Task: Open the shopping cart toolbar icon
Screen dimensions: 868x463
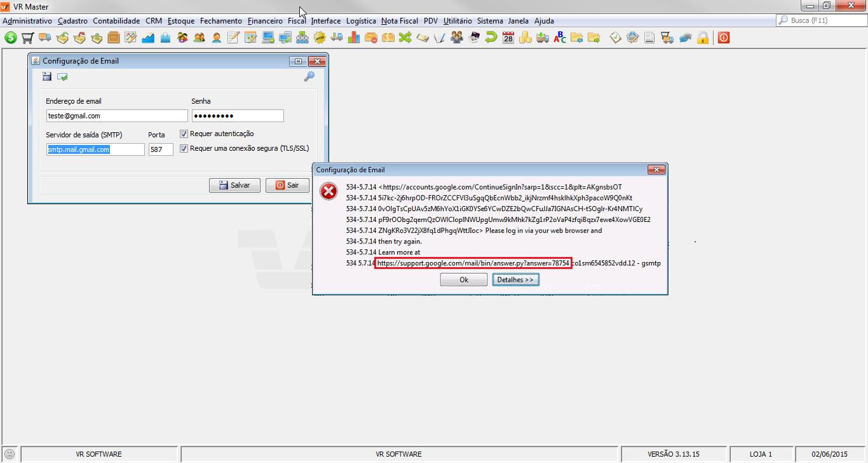Action: [x=27, y=38]
